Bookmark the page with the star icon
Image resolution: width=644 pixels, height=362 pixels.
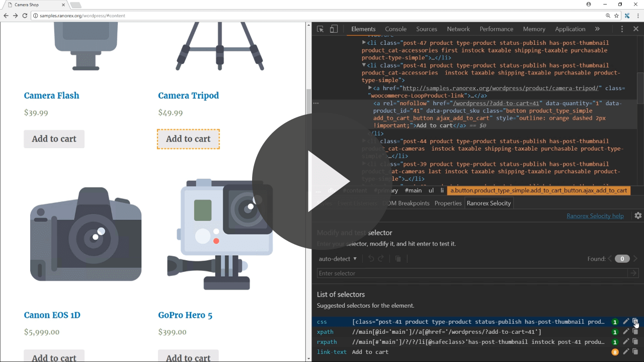pos(616,16)
